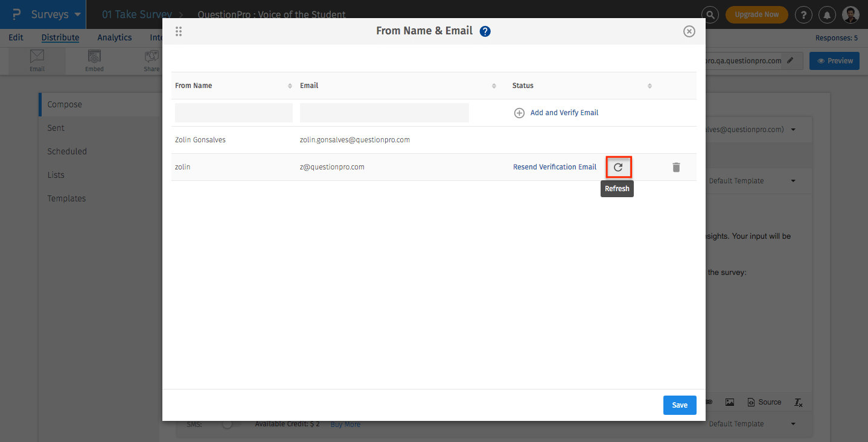Viewport: 868px width, 442px height.
Task: Click the Responses: 5 counter
Action: [837, 38]
